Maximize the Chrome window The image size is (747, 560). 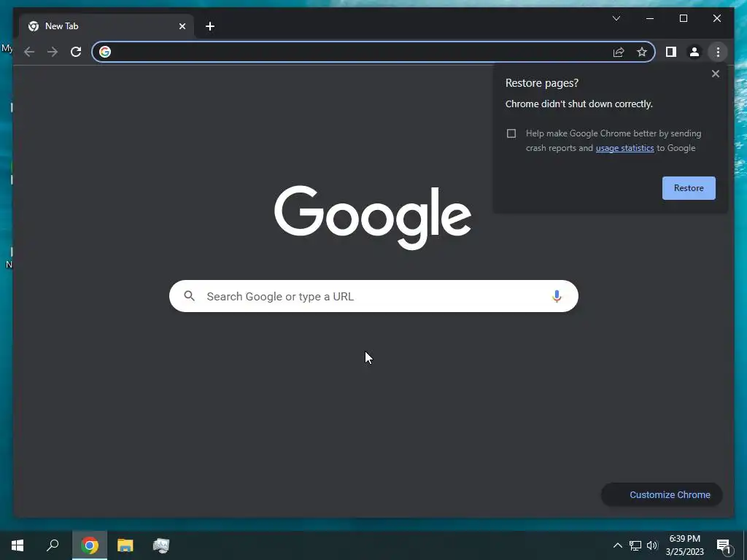pos(683,18)
